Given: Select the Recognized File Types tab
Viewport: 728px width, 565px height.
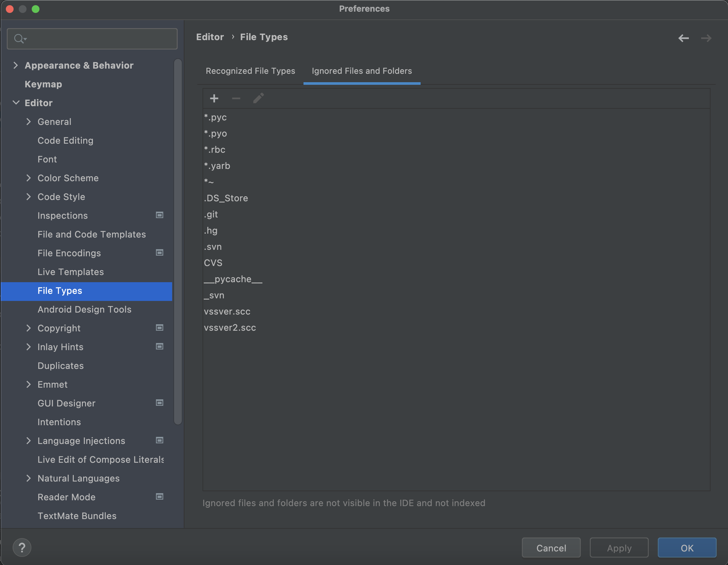Looking at the screenshot, I should 250,71.
